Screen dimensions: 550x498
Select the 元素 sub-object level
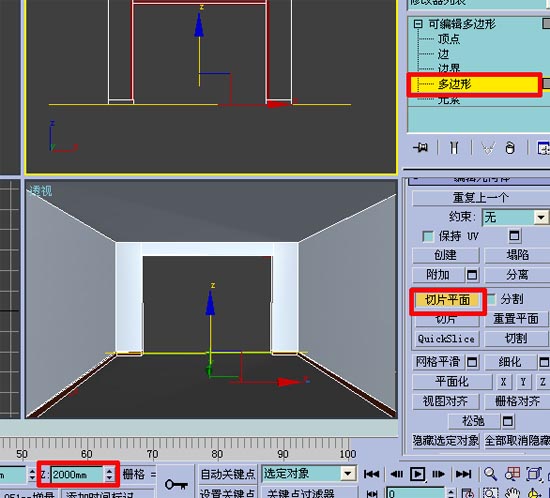tap(449, 100)
